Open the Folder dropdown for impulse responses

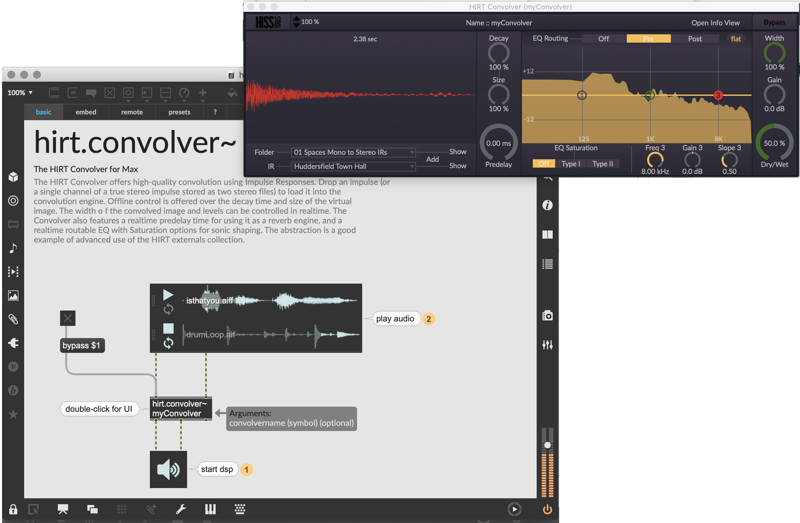pyautogui.click(x=354, y=152)
